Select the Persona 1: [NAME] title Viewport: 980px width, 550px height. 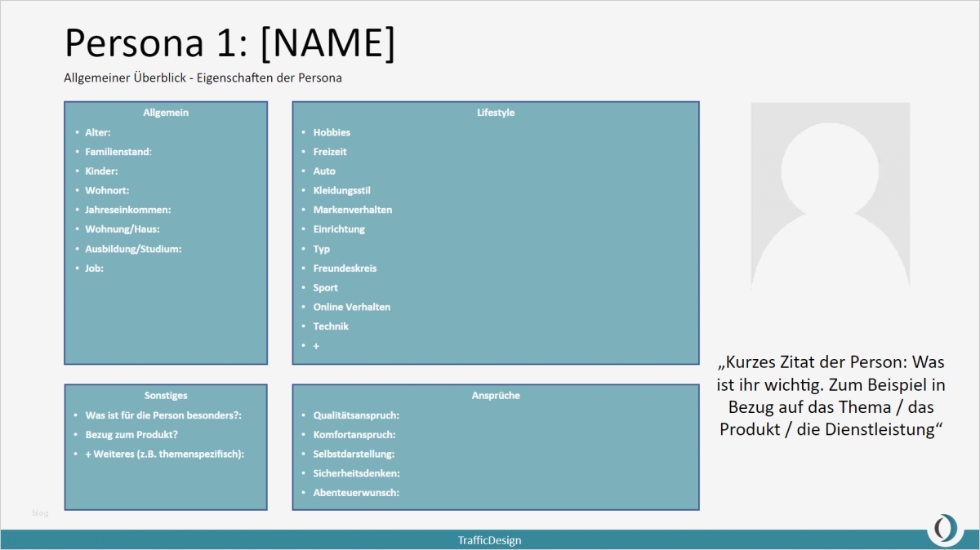tap(229, 42)
